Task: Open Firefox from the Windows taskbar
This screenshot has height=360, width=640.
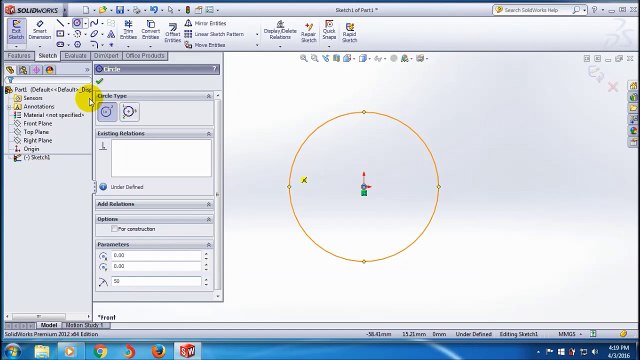Action: [x=158, y=351]
